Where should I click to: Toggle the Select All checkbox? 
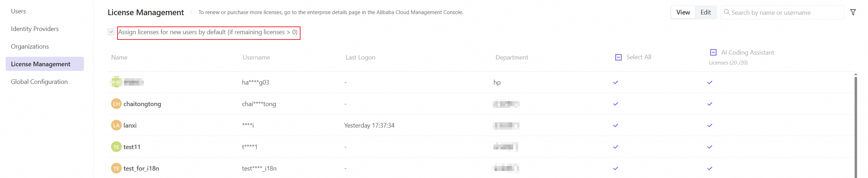coord(618,57)
